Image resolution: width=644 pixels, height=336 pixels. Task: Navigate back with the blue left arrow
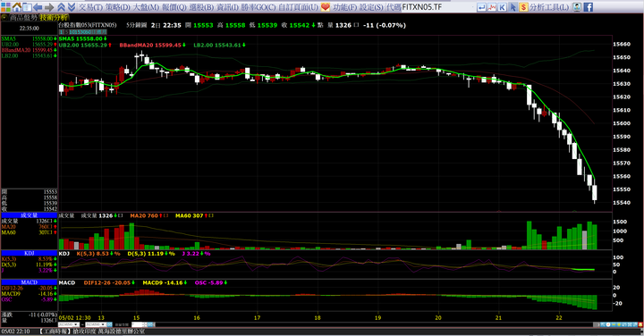(x=38, y=7)
